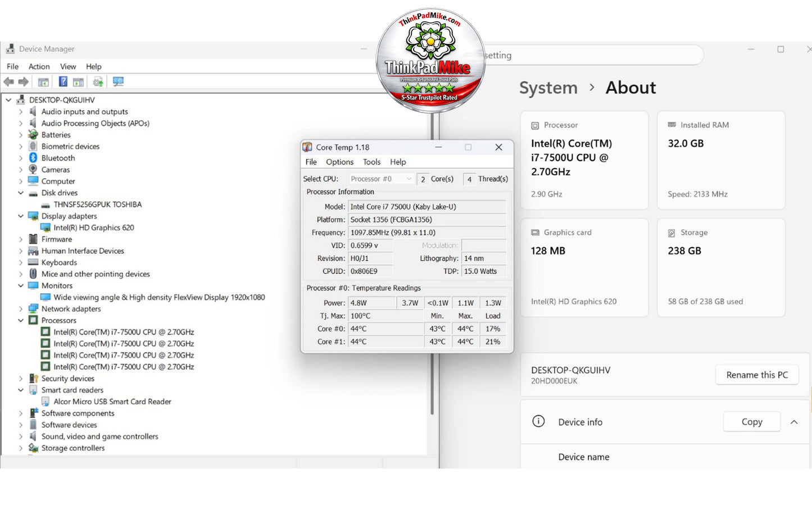Click the Forward arrow in Device Manager toolbar
812x510 pixels.
pyautogui.click(x=23, y=82)
